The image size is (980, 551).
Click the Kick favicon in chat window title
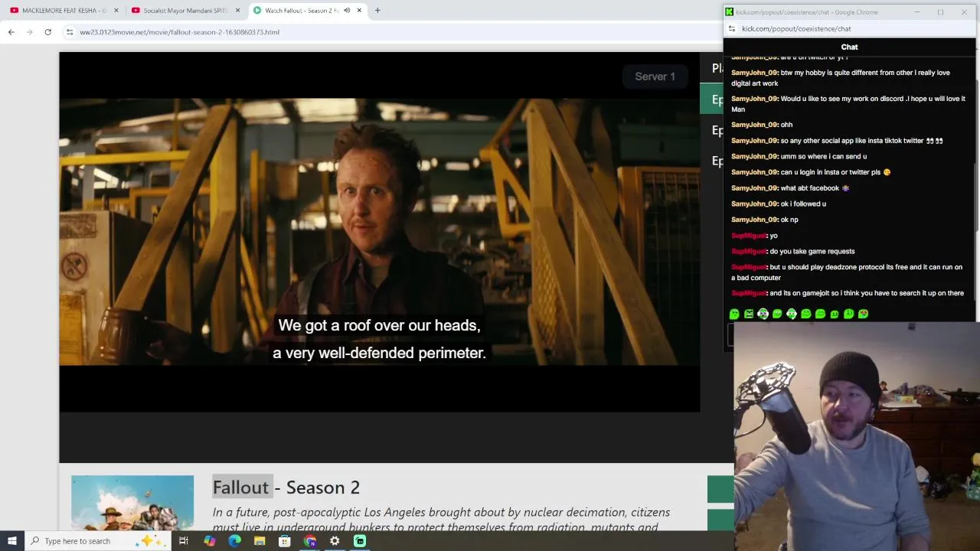coord(730,11)
